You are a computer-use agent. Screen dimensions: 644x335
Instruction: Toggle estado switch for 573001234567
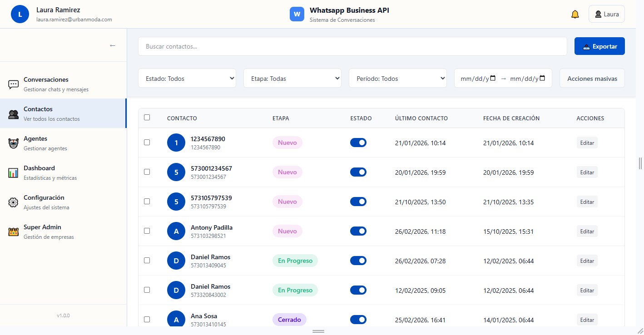(358, 172)
